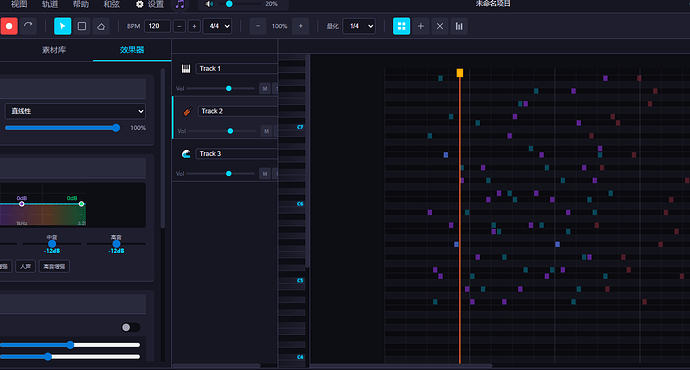
Task: Click the purple 0dB EQ node
Action: tap(22, 204)
